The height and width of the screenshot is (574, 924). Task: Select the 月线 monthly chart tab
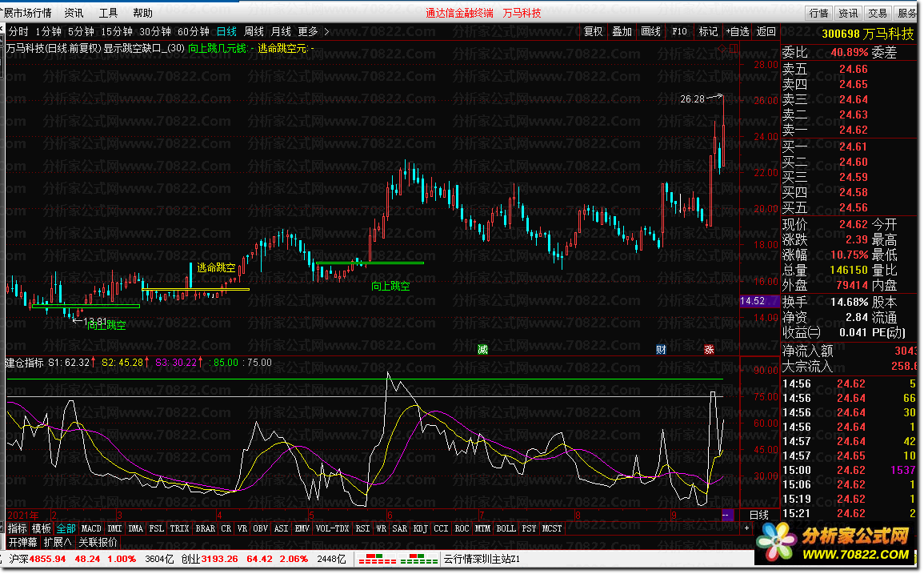pos(281,32)
